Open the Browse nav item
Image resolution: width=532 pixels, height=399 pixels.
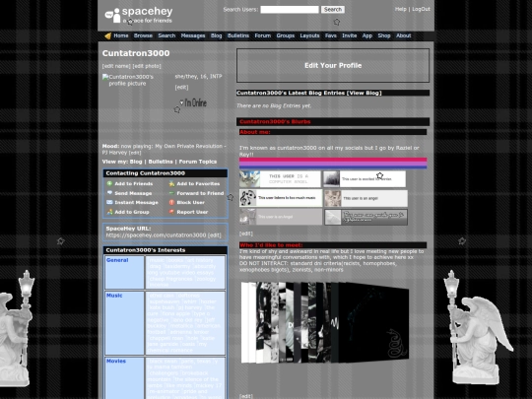(x=143, y=35)
